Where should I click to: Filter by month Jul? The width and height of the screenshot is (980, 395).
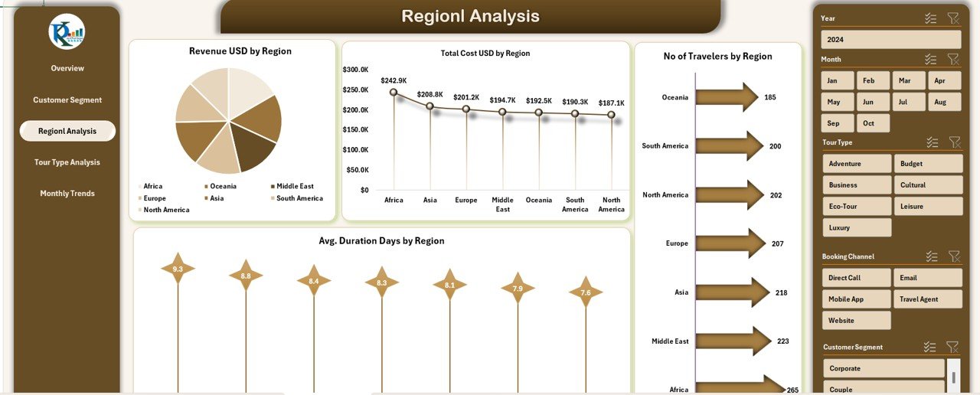(910, 102)
